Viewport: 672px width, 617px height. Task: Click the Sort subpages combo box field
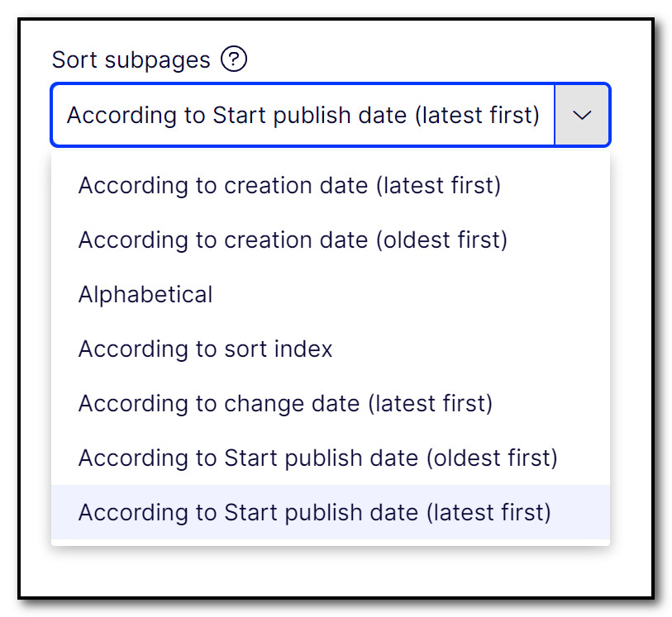[x=331, y=115]
